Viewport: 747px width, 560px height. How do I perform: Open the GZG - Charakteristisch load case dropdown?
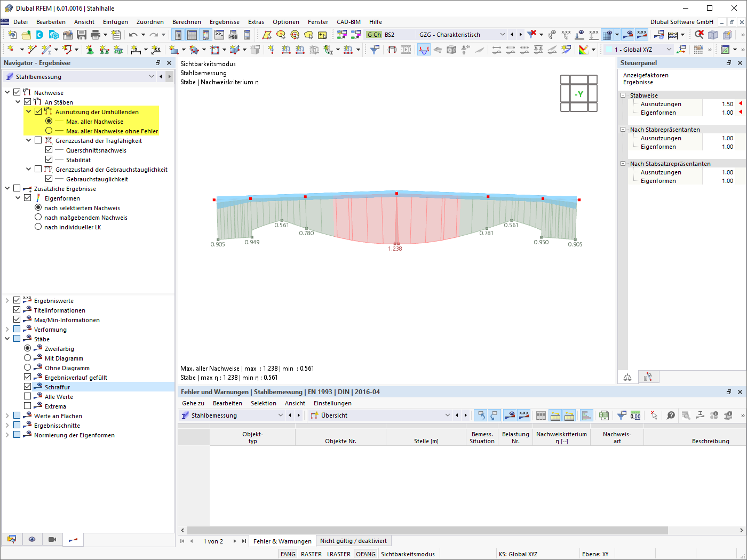(502, 35)
